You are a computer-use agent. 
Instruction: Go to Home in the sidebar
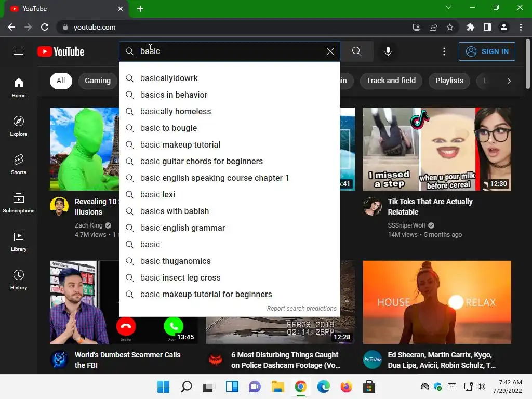19,88
